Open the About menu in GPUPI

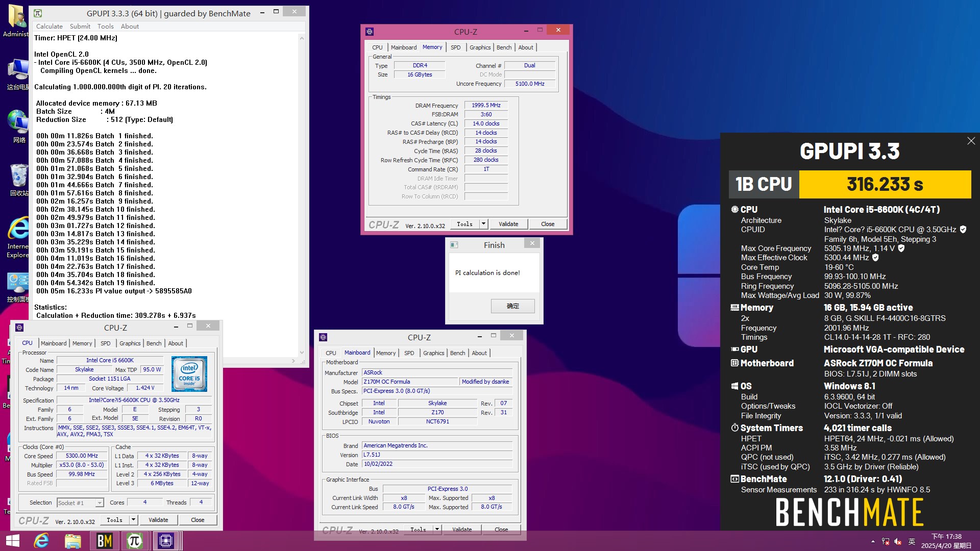click(x=130, y=27)
